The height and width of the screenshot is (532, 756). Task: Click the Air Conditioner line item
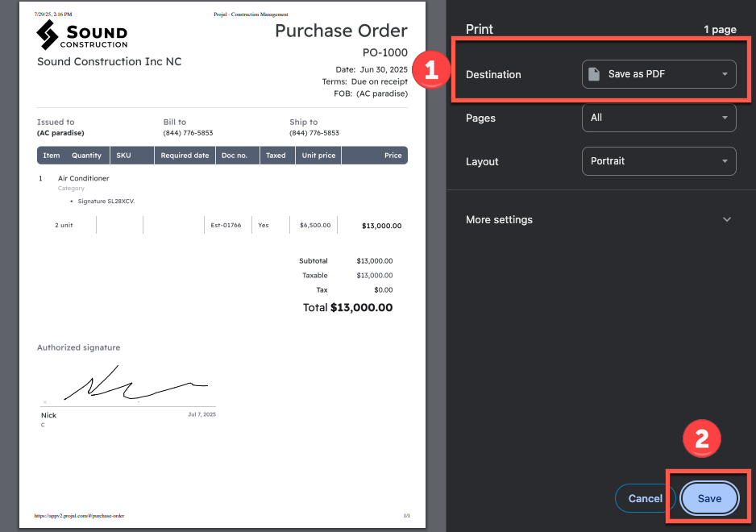click(x=83, y=178)
